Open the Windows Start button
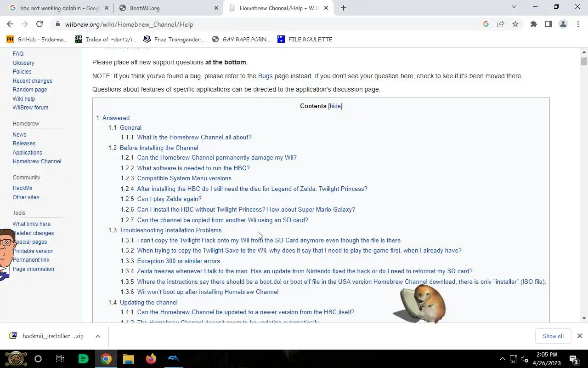 coord(16,359)
